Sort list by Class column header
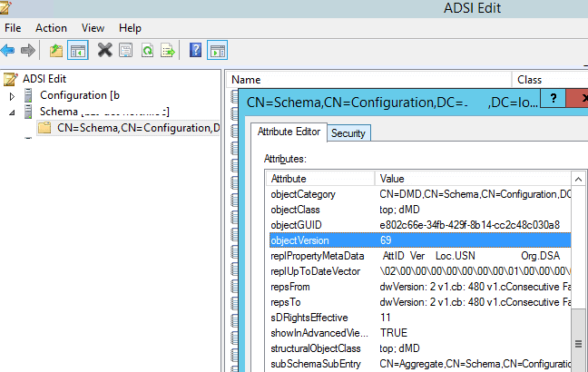Viewport: 588px width, 372px height. (x=550, y=80)
